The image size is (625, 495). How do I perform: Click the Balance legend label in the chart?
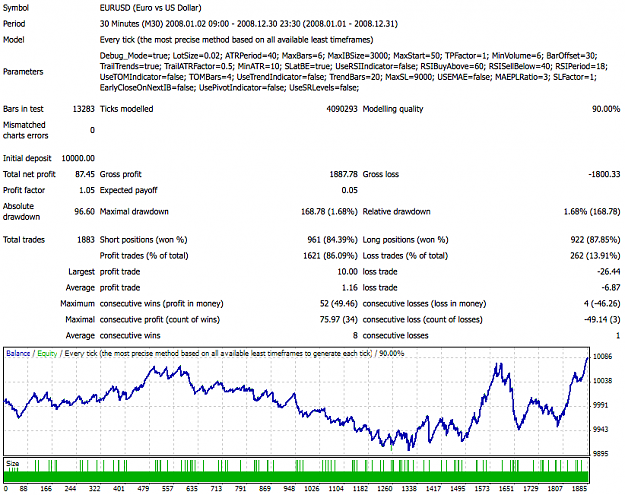click(x=18, y=354)
